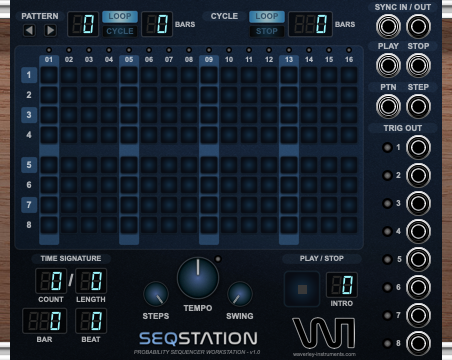Click the STEPS knob
This screenshot has width=452, height=360.
tap(156, 294)
